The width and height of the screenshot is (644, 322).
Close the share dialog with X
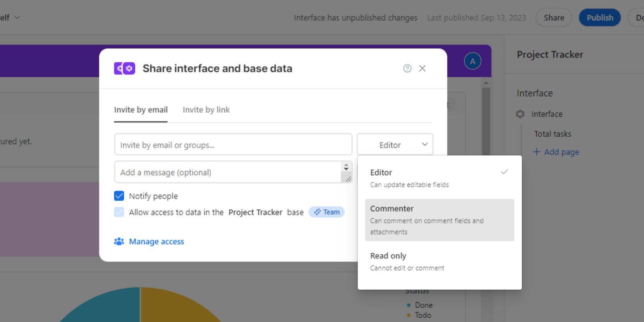422,68
